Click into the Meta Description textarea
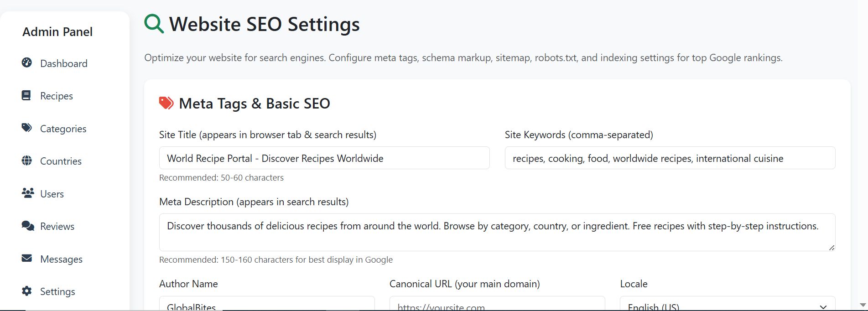 point(496,232)
